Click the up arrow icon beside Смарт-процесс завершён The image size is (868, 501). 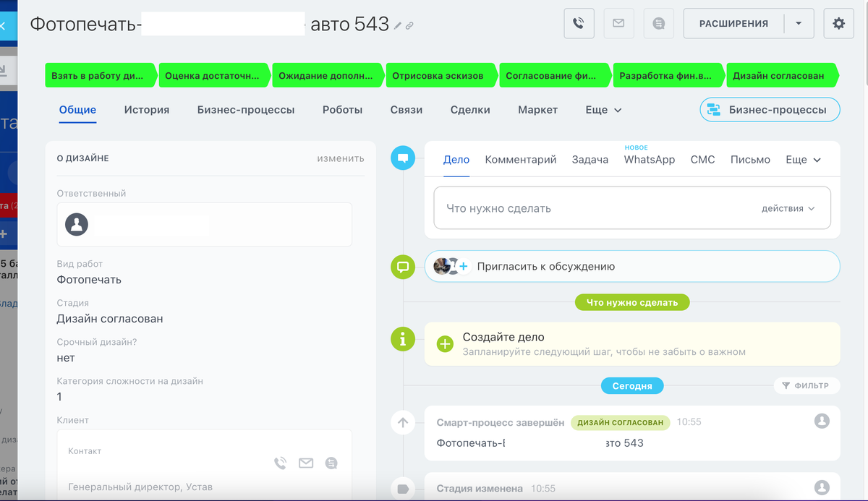403,422
